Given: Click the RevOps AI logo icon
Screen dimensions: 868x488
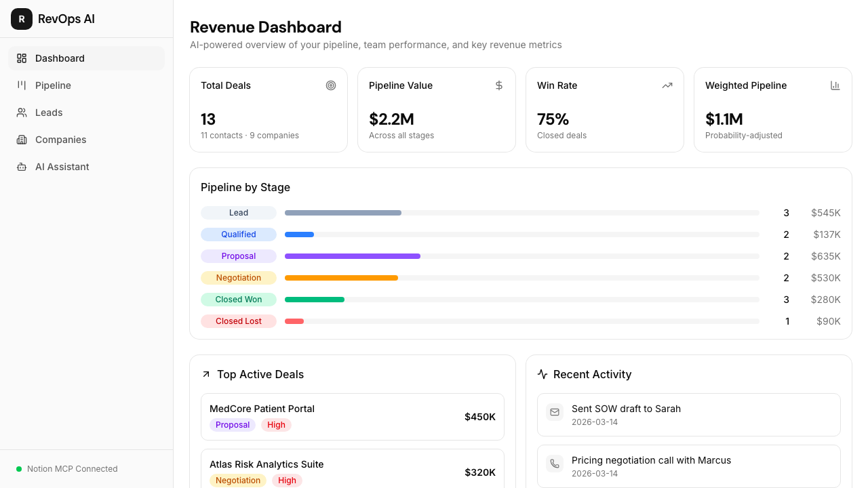Looking at the screenshot, I should (x=22, y=19).
